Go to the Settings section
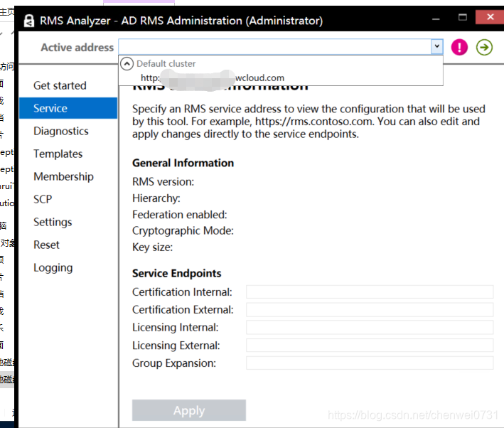 click(x=53, y=223)
